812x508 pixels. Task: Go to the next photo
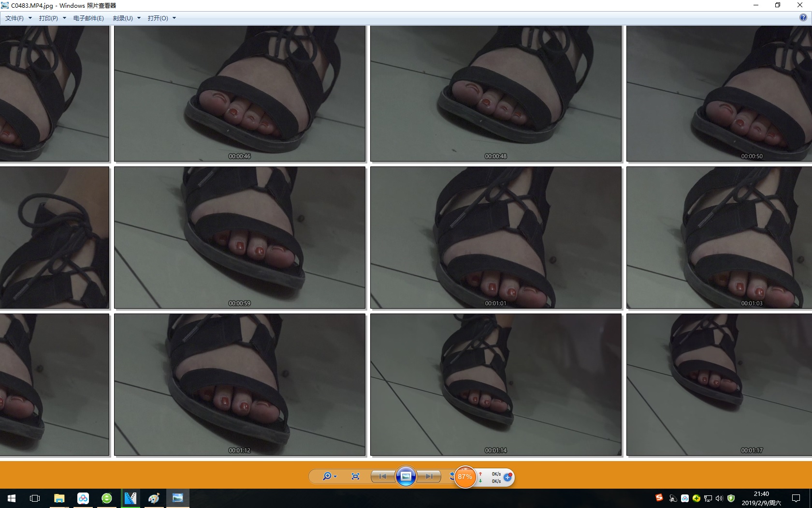[429, 477]
